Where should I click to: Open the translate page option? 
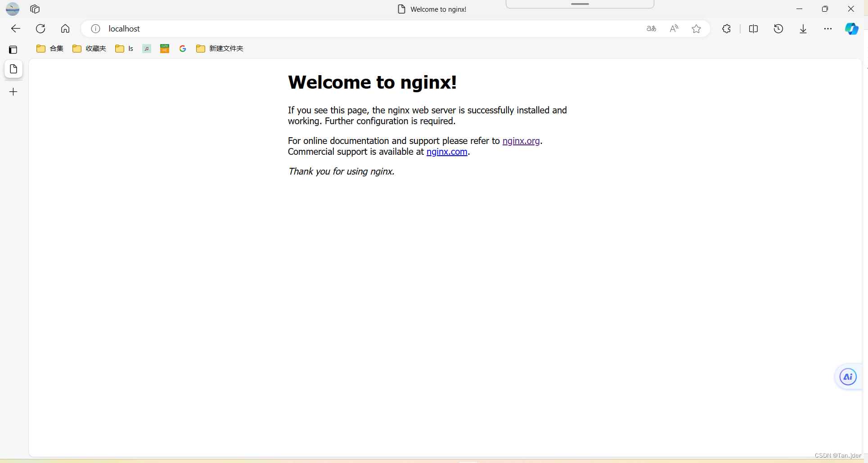click(651, 29)
